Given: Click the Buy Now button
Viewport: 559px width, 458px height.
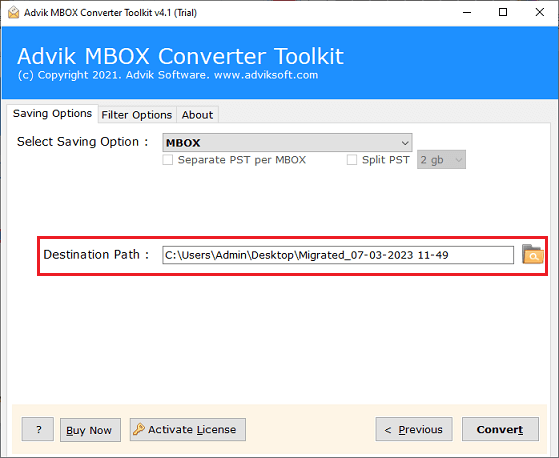Looking at the screenshot, I should [90, 430].
